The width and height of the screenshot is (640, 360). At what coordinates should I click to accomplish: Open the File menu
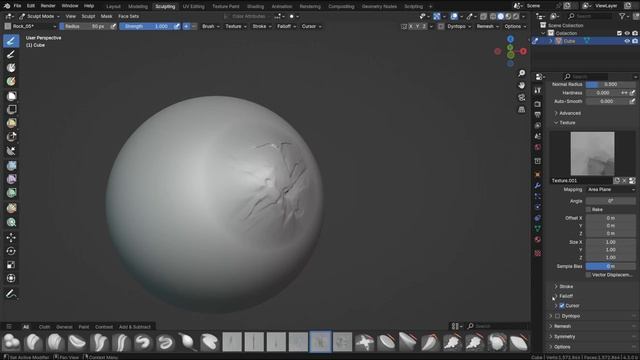point(17,6)
